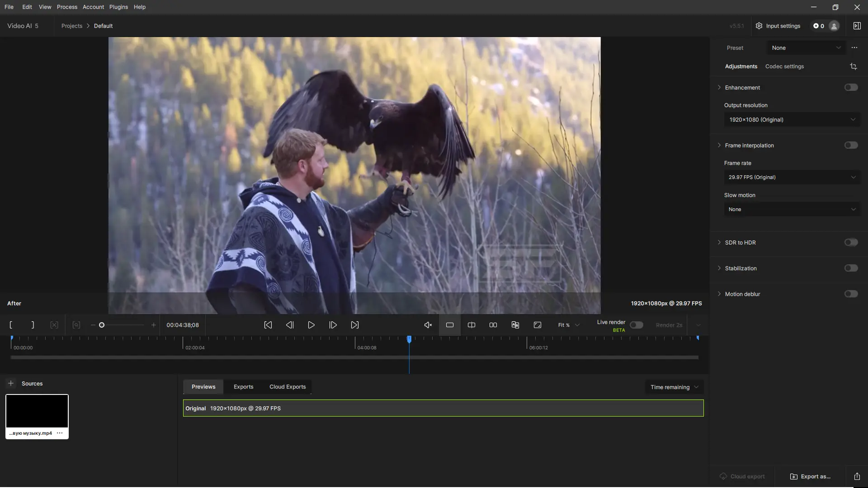Click the crop icon beside Codec settings
Image resolution: width=868 pixels, height=488 pixels.
pos(854,66)
